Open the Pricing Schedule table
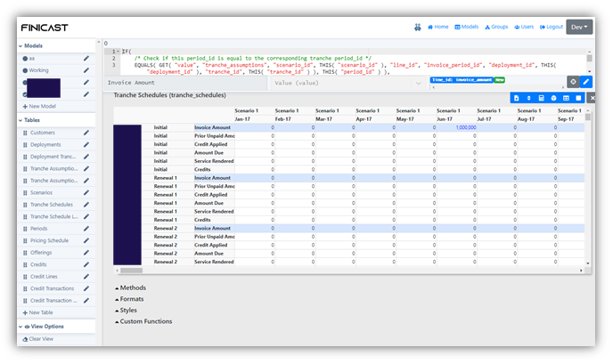 coord(49,240)
